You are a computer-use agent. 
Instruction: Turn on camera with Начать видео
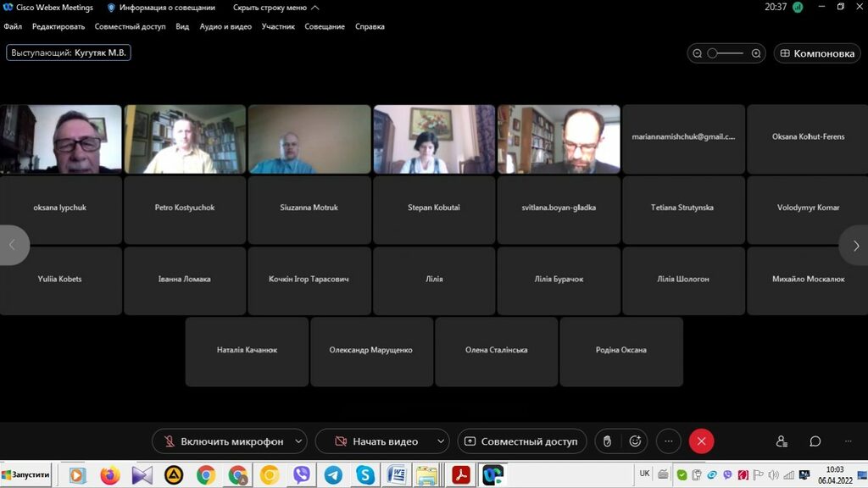[376, 441]
